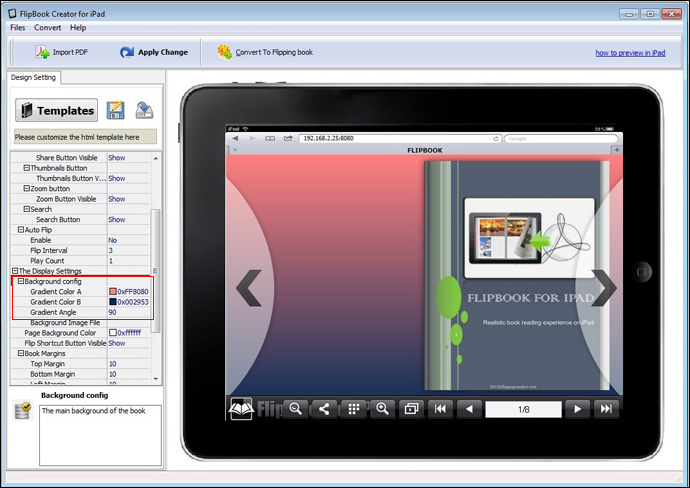Click the iPad browser reload icon
The image size is (690, 488).
pyautogui.click(x=496, y=139)
